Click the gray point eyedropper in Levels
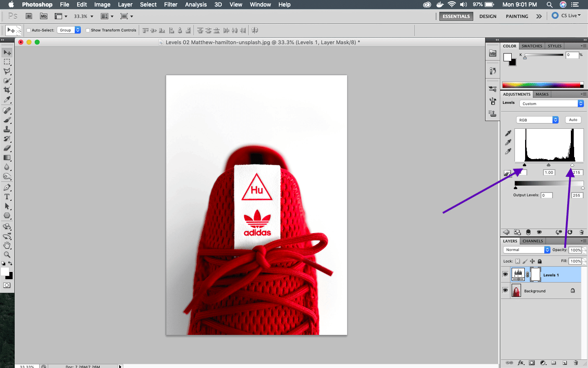The image size is (588, 368). point(508,142)
